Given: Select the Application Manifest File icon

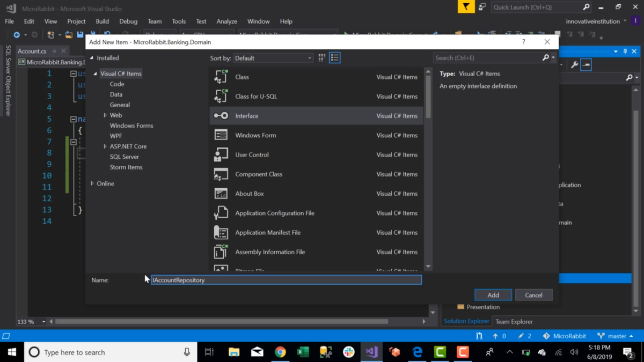Looking at the screenshot, I should point(221,232).
